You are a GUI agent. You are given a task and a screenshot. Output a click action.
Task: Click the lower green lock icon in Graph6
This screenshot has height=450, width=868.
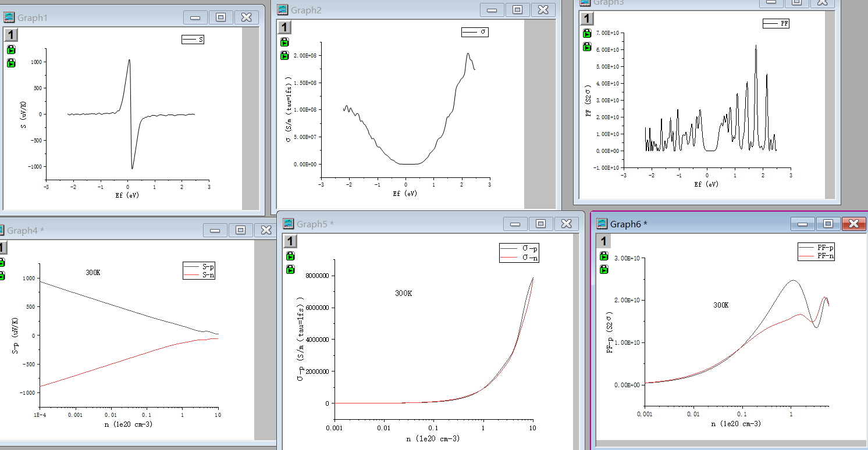604,269
